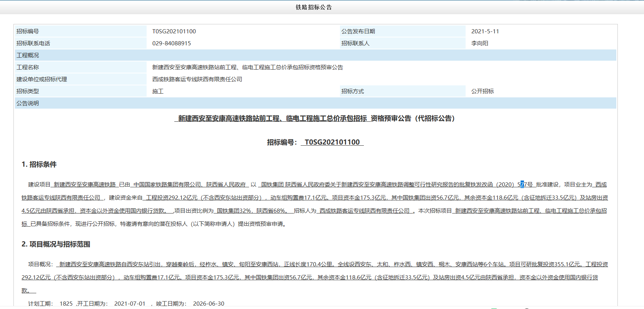Click the contact person name 李向阳

pos(479,43)
